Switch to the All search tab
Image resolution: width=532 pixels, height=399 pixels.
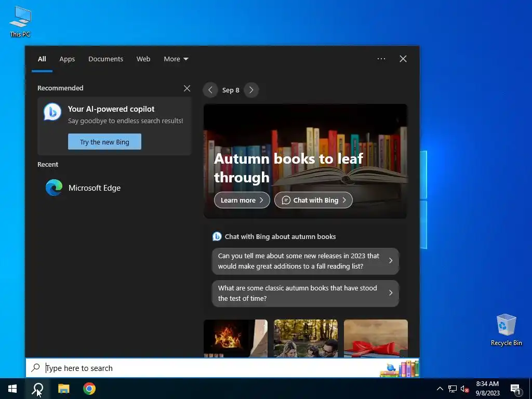point(42,59)
